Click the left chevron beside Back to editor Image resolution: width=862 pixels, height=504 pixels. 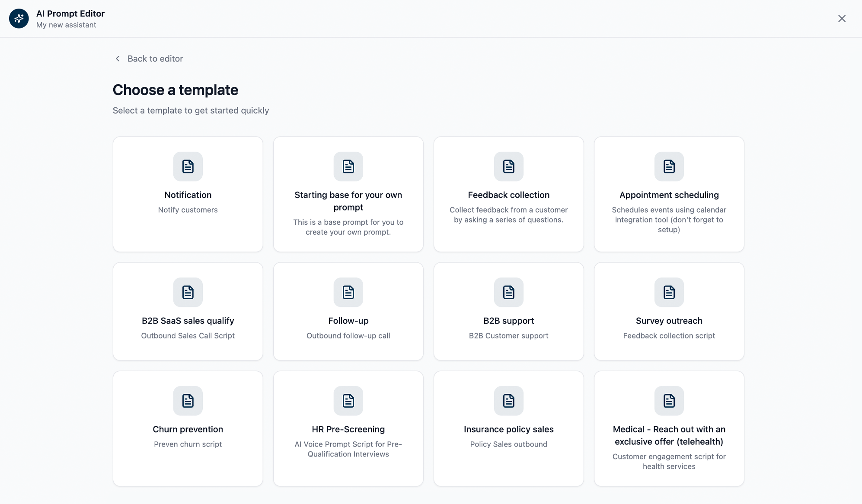point(117,58)
